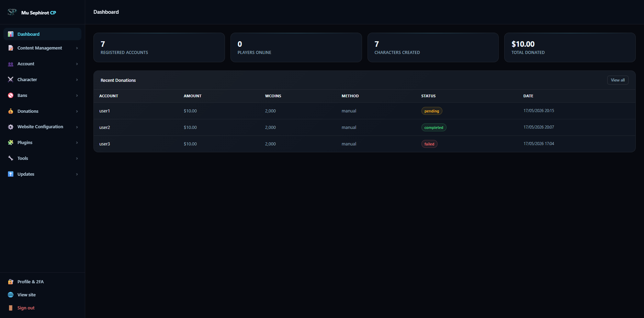The width and height of the screenshot is (644, 318).
Task: Expand the Plugins menu chevron
Action: (77, 143)
